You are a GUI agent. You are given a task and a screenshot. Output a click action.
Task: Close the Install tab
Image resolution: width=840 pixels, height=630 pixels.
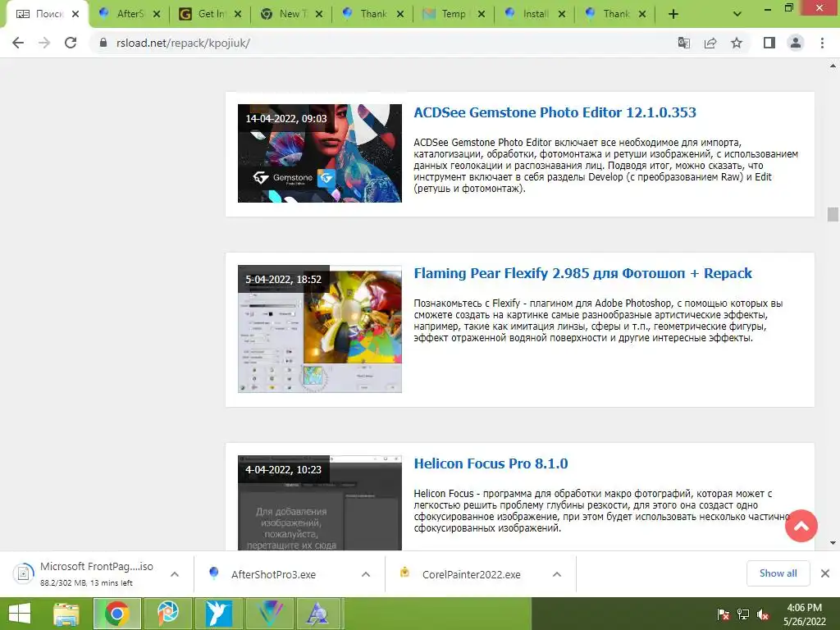[x=561, y=14]
